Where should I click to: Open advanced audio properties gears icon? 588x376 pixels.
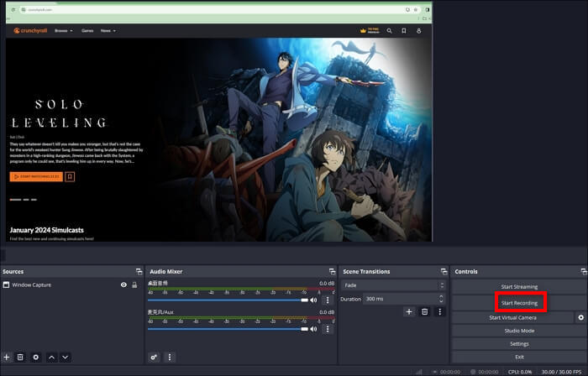(154, 358)
